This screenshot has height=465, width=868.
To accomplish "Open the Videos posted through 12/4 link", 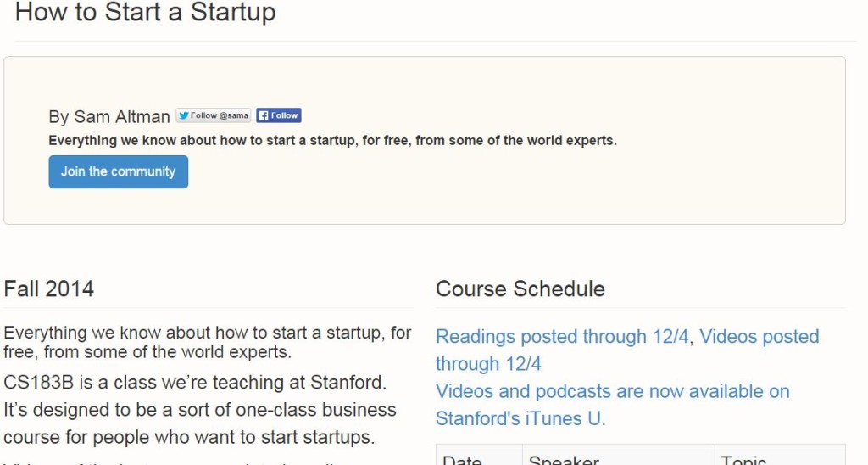I will click(627, 350).
